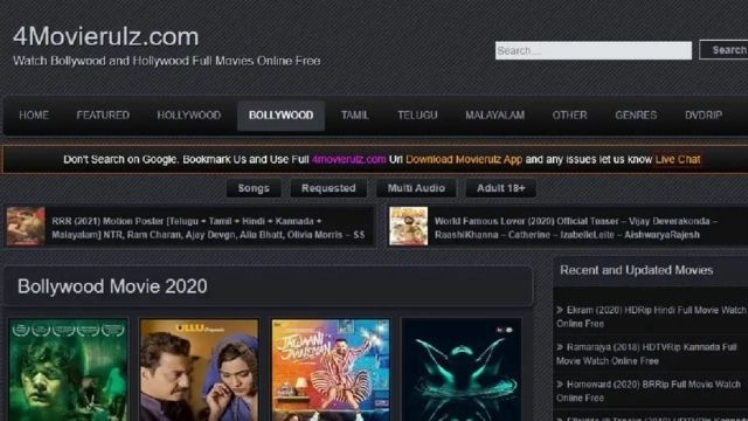Open the RRR (2021) Motion Poster thumbnail
This screenshot has width=748, height=421.
tap(26, 226)
